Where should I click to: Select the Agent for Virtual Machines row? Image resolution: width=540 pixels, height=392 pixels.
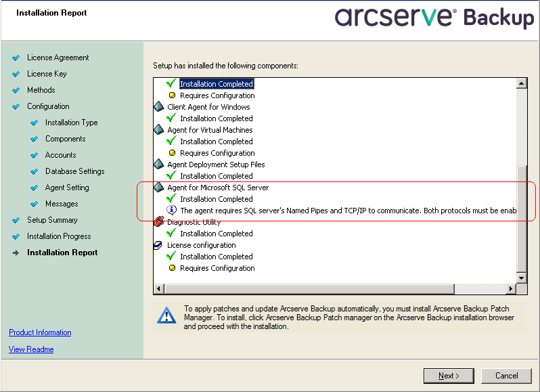click(210, 130)
